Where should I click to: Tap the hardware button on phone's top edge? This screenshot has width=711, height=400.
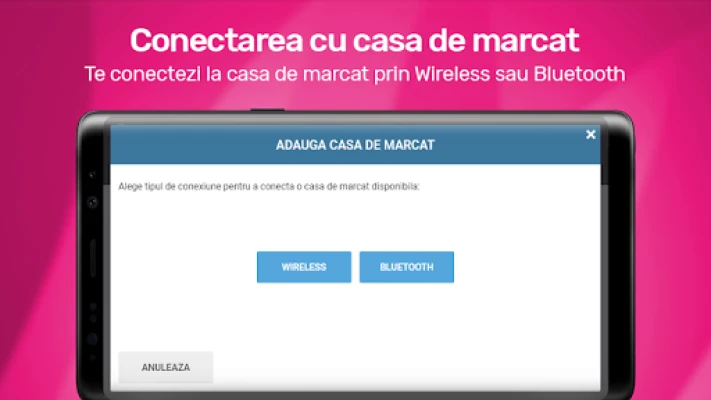point(267,110)
